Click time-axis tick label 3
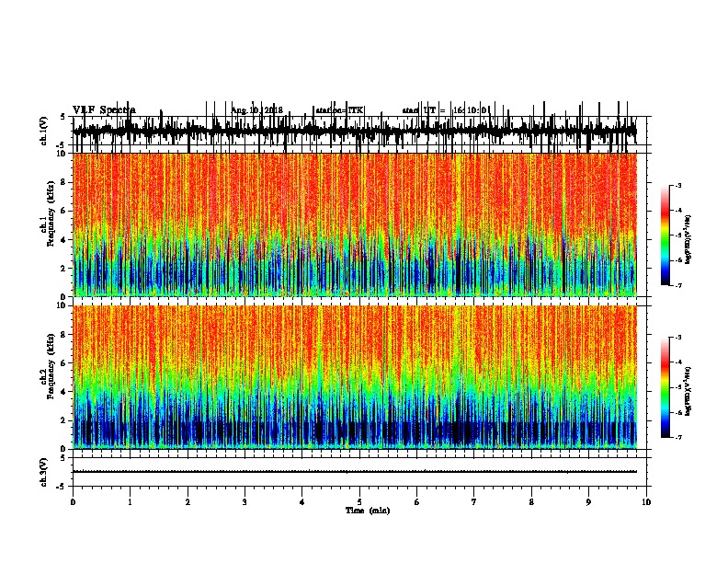Screen dimensions: 728x563 pyautogui.click(x=245, y=502)
